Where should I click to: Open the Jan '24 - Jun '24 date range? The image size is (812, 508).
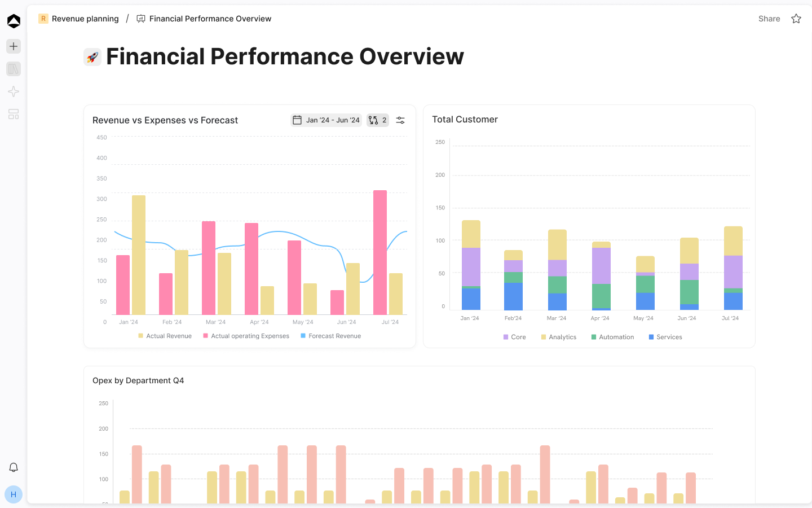click(326, 120)
